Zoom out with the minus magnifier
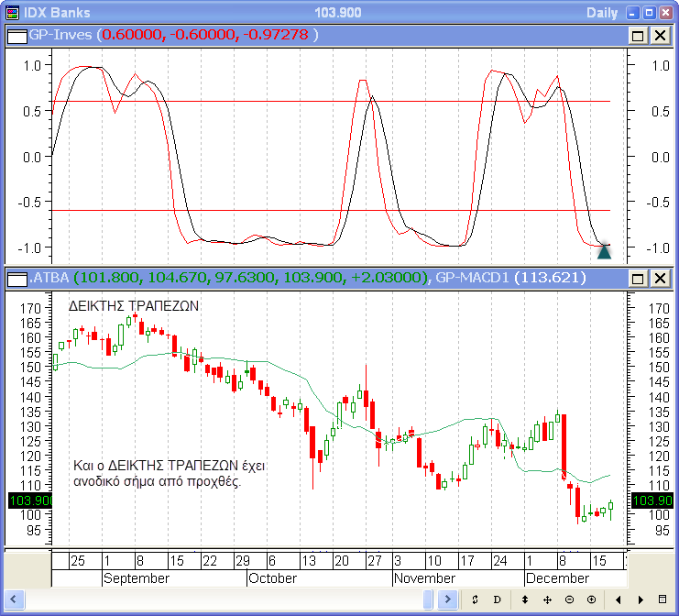 click(x=569, y=599)
